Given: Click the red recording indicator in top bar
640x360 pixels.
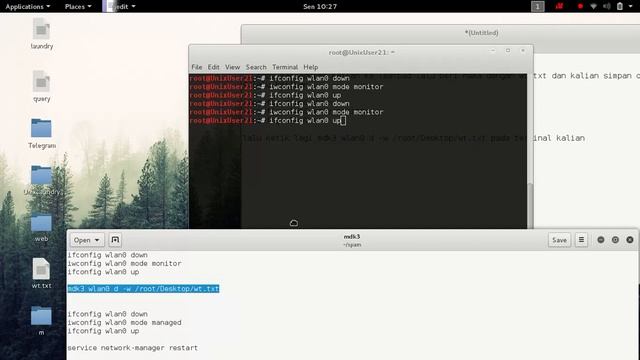Looking at the screenshot, I should click(x=580, y=7).
